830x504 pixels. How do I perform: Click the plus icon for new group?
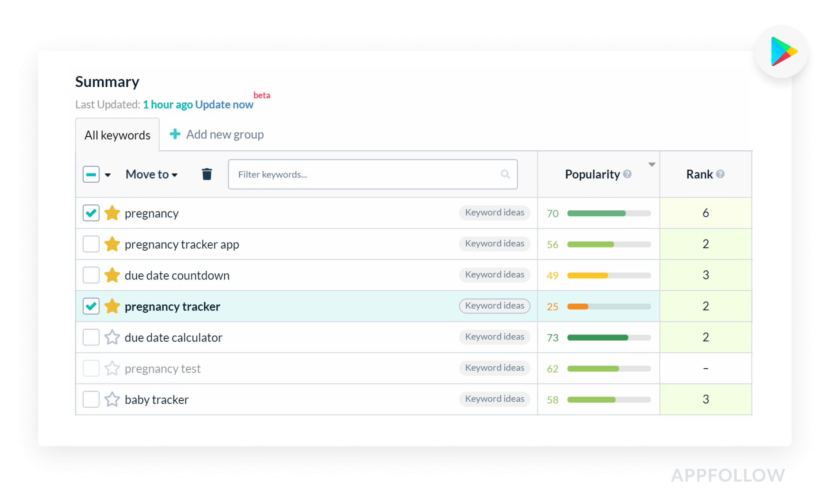(175, 134)
